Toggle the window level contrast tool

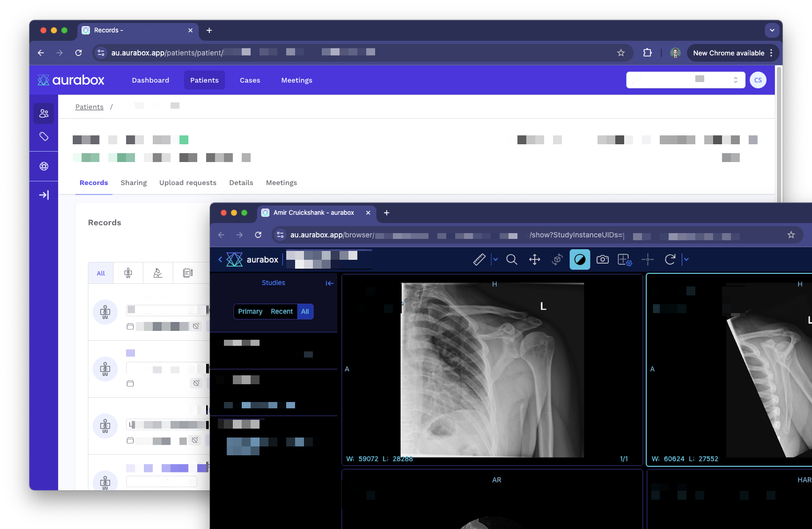point(580,260)
